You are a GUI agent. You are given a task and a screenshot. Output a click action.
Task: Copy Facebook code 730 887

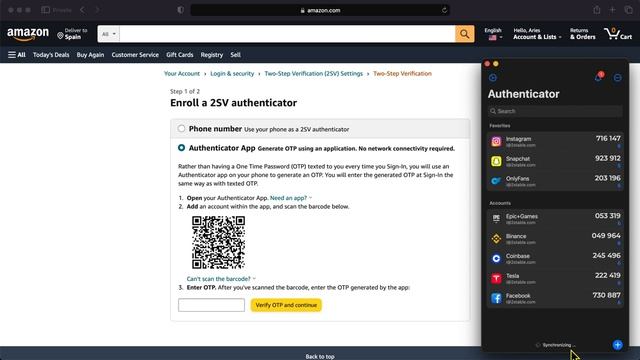(x=607, y=295)
